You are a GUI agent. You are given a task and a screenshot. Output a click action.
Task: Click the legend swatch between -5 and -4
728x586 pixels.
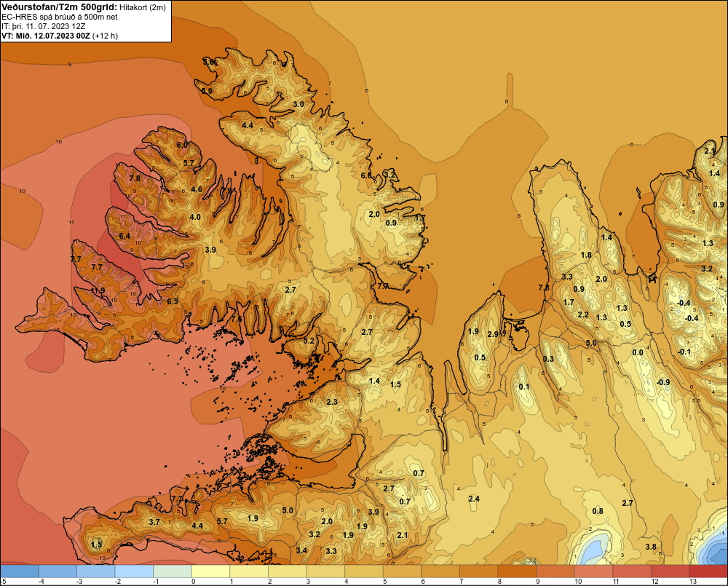click(x=20, y=571)
